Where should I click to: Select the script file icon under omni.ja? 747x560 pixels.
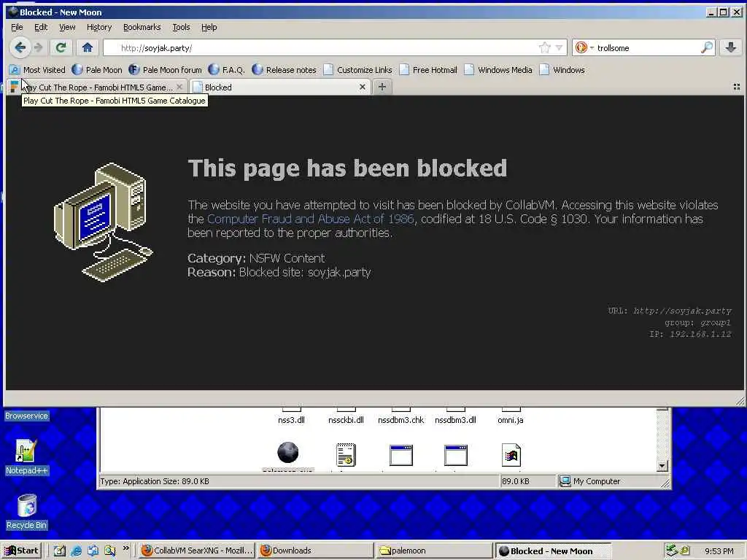click(511, 455)
